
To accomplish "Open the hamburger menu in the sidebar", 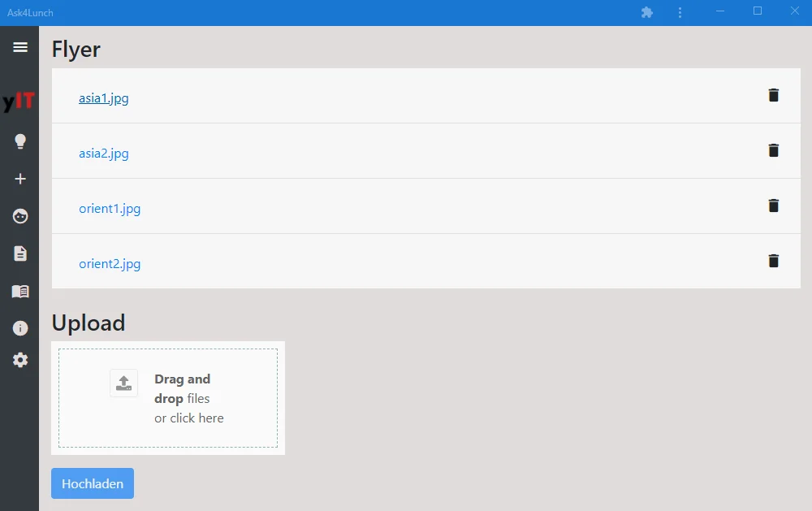I will 20,47.
